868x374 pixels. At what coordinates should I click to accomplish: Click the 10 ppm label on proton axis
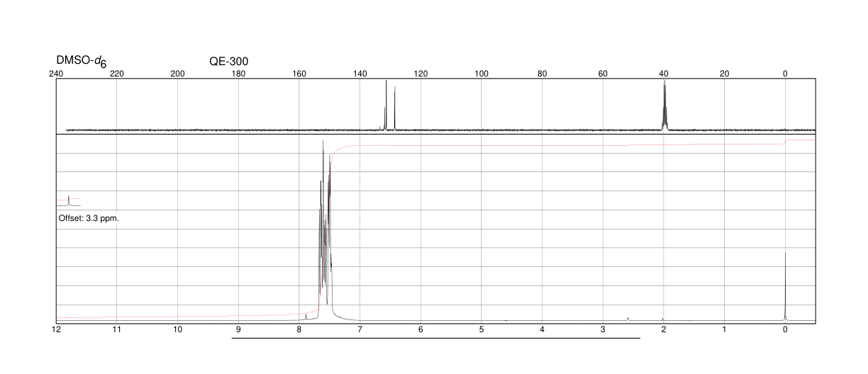[x=178, y=329]
